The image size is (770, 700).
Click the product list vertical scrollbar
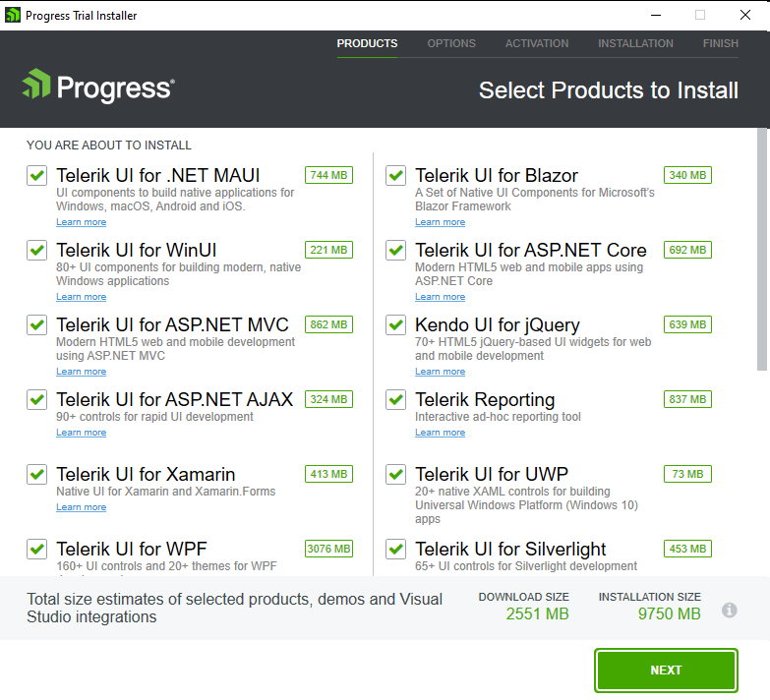762,248
